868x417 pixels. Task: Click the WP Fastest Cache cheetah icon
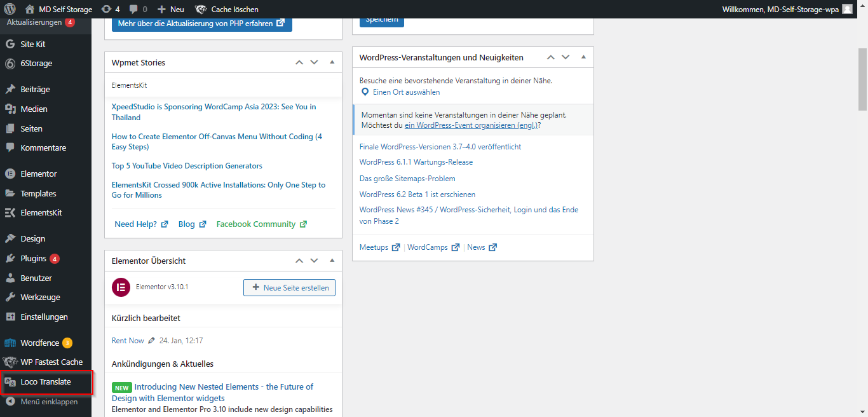point(10,362)
